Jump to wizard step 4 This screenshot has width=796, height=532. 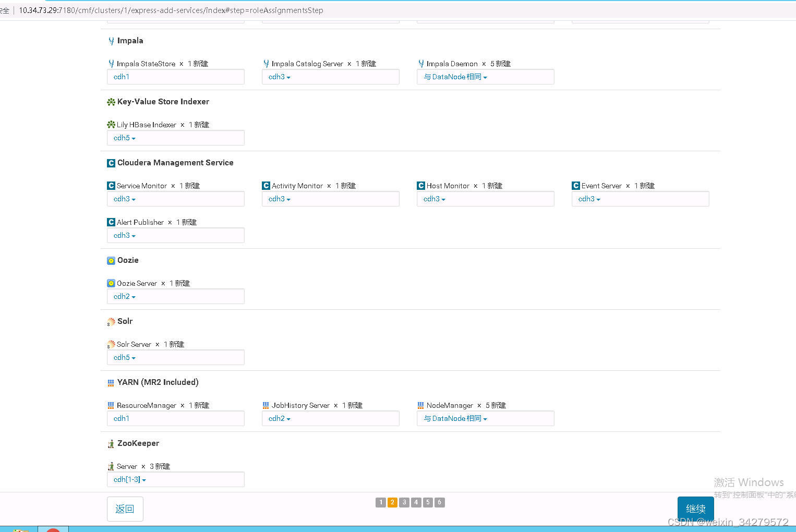(416, 502)
